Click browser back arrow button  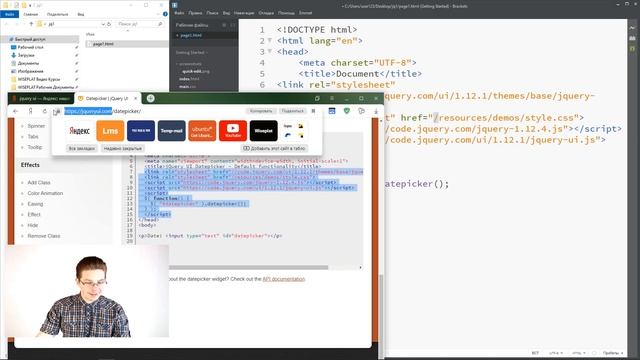(x=16, y=111)
